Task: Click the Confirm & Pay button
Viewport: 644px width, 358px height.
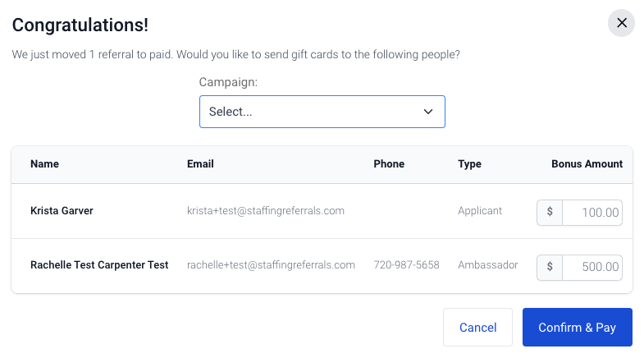Action: [x=577, y=327]
